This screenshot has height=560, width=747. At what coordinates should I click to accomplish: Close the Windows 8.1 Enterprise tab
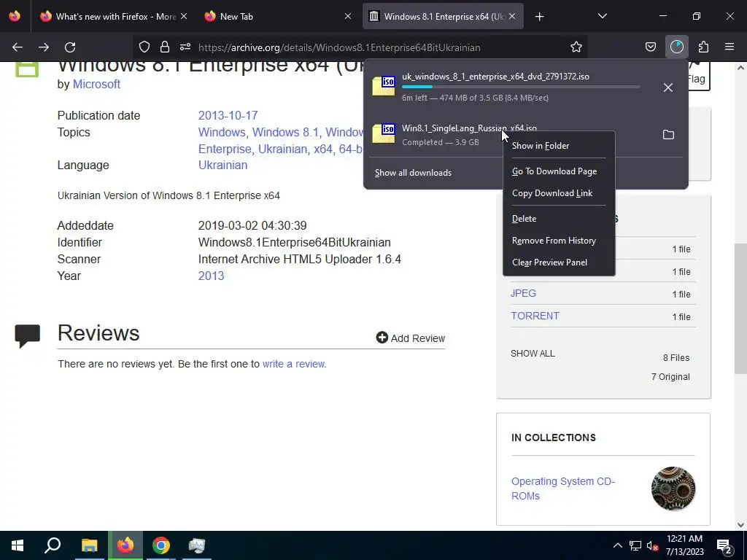512,16
